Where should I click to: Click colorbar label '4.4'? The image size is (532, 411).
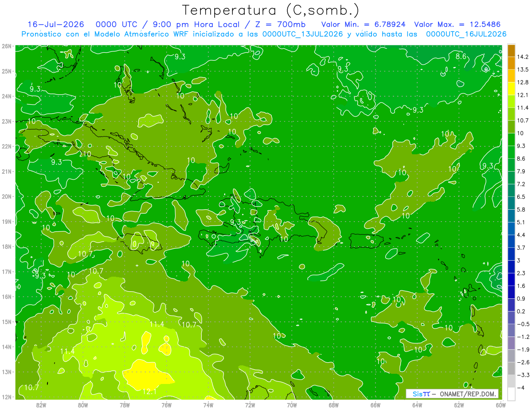tap(521, 235)
